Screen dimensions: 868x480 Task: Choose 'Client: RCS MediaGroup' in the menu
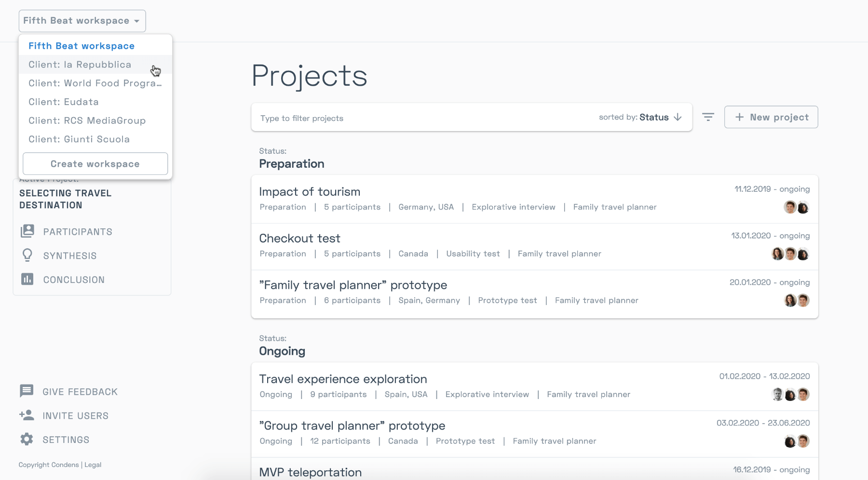[87, 120]
